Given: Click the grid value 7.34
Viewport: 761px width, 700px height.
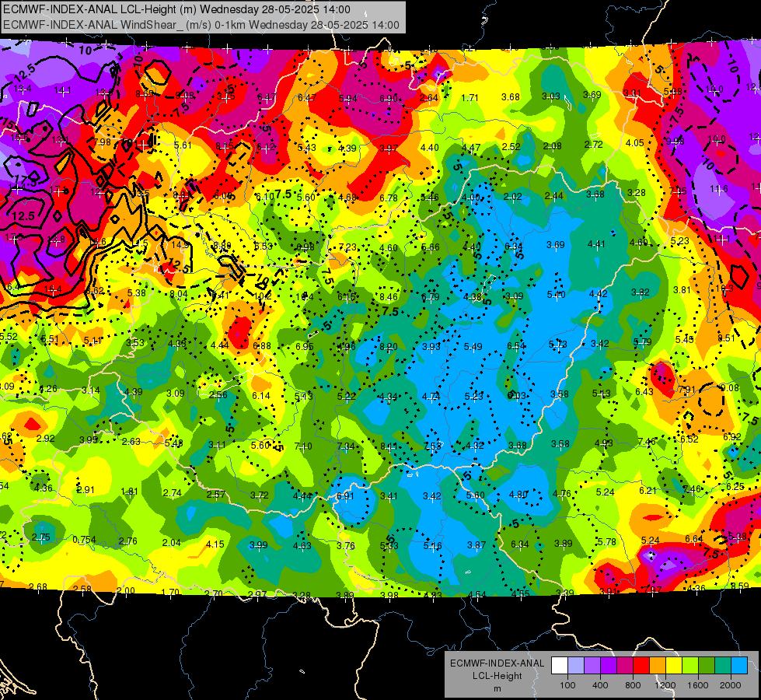Looking at the screenshot, I should click(x=346, y=446).
